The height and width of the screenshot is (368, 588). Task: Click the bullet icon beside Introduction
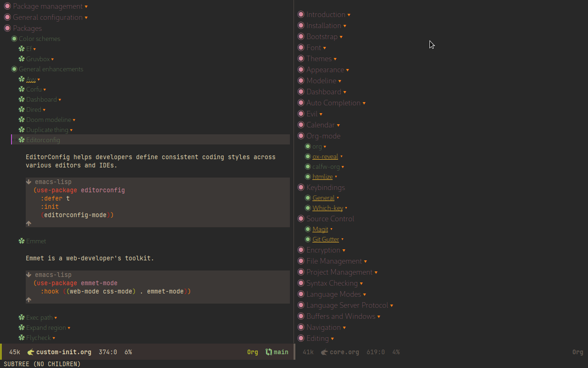pyautogui.click(x=301, y=15)
